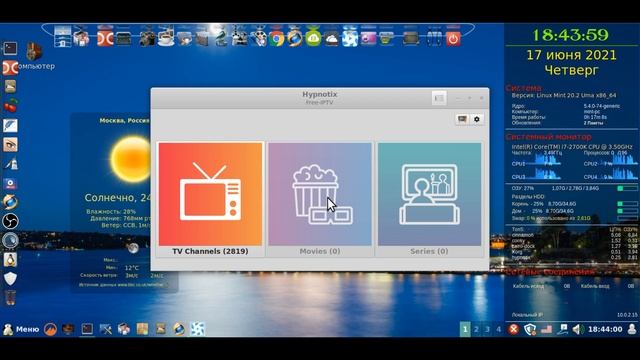This screenshot has width=640, height=360.
Task: Switch to workspace 3
Action: [x=487, y=329]
